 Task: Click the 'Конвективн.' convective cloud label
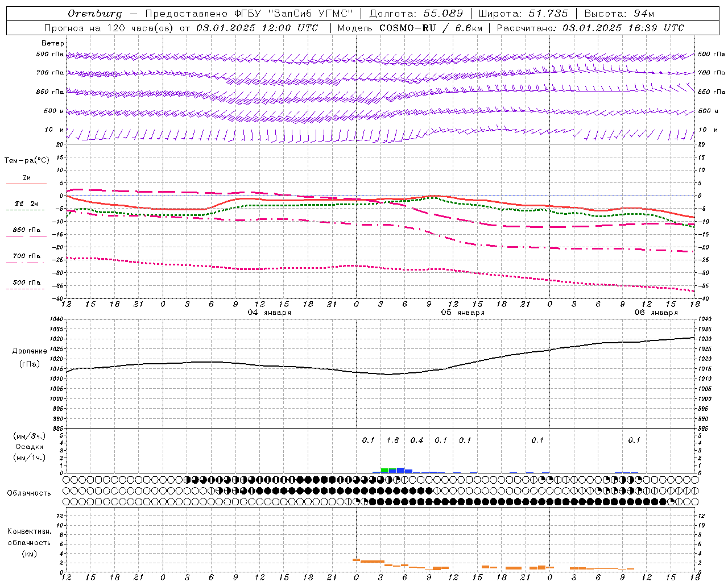click(x=29, y=531)
